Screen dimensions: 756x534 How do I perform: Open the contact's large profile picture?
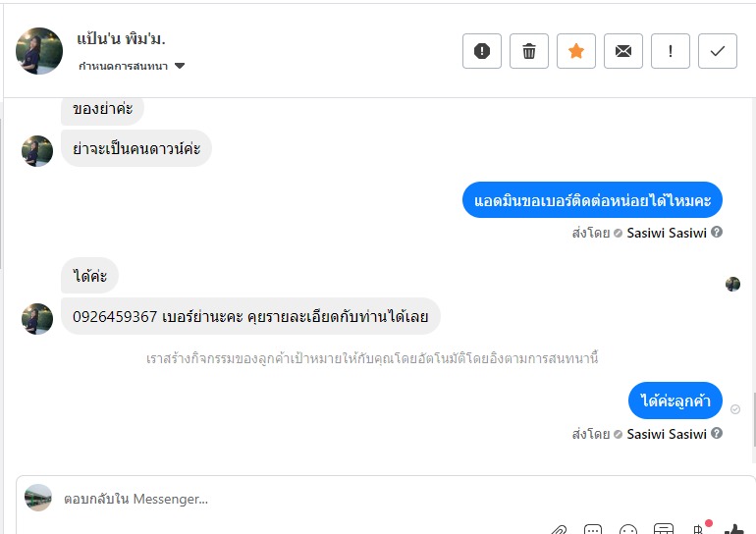39,51
